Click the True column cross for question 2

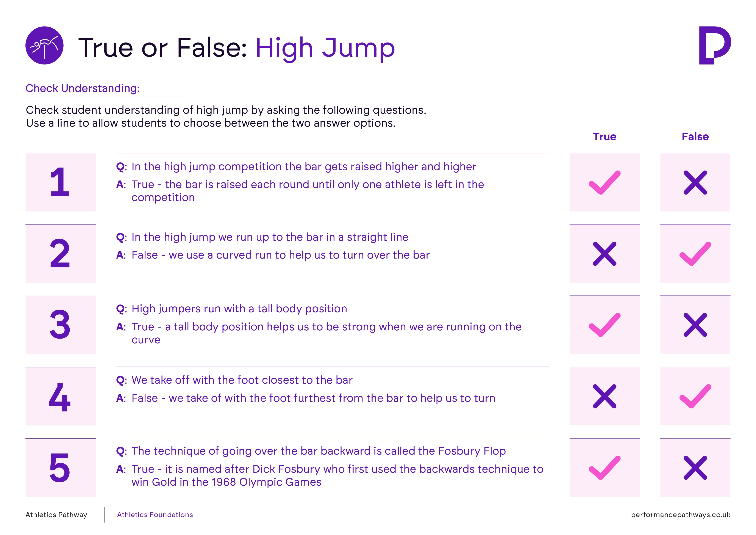point(604,254)
